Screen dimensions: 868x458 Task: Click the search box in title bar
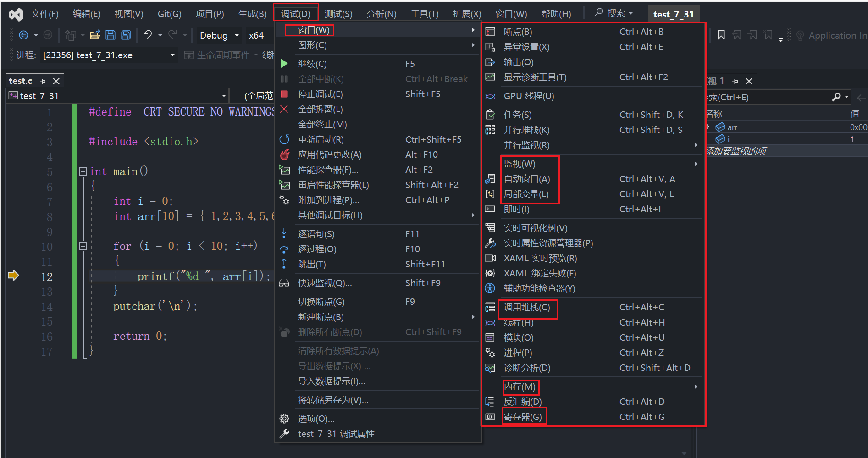(x=614, y=13)
